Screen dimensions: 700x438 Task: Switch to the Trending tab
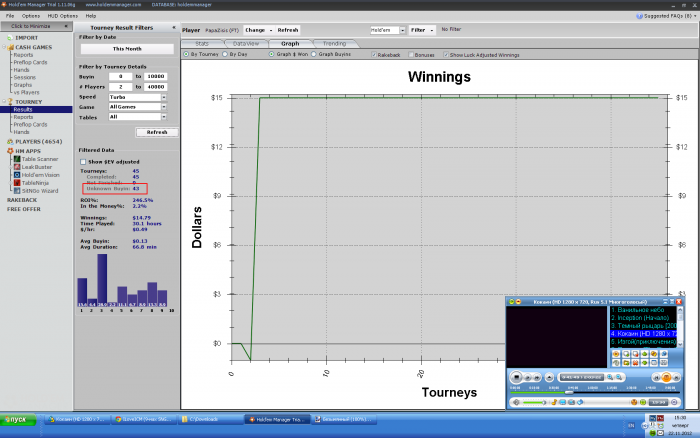pos(334,44)
